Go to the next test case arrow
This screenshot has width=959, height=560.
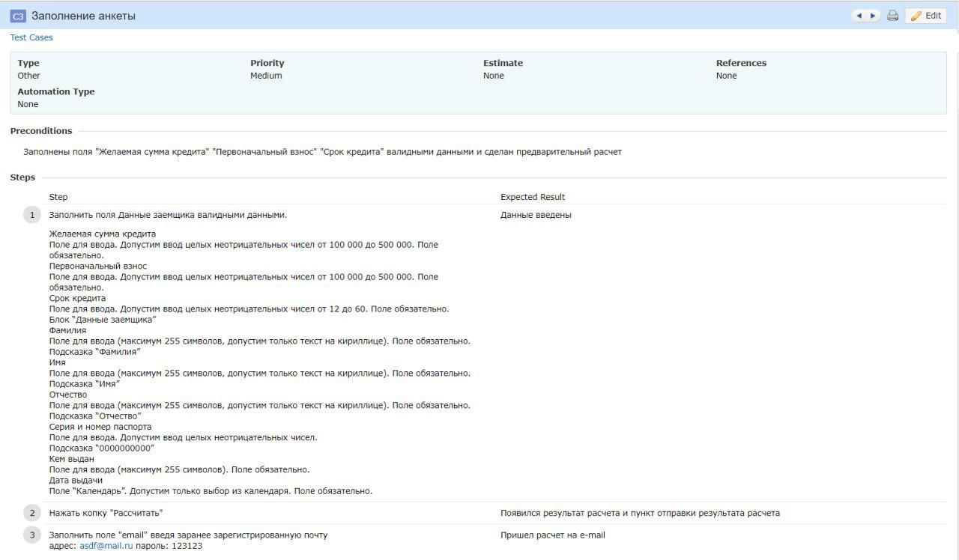pos(873,16)
